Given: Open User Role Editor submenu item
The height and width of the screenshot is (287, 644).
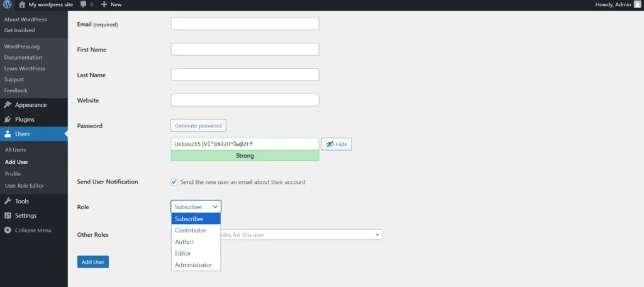Looking at the screenshot, I should (25, 186).
